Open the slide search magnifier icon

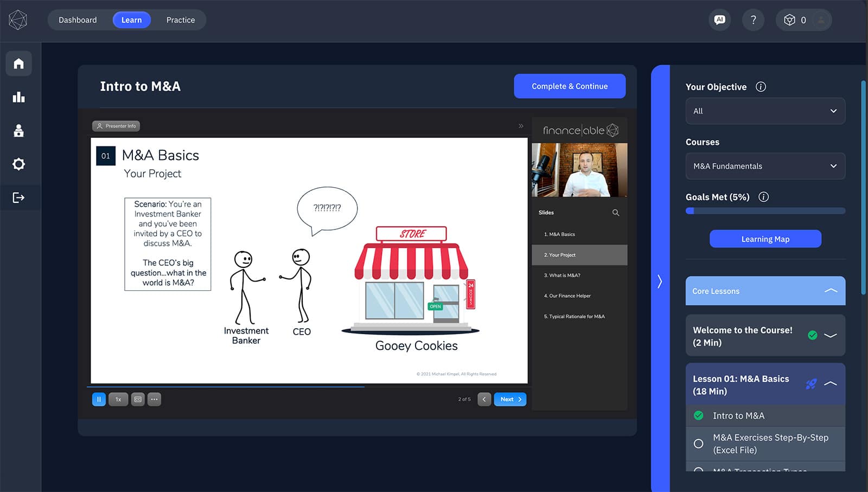[x=616, y=213]
